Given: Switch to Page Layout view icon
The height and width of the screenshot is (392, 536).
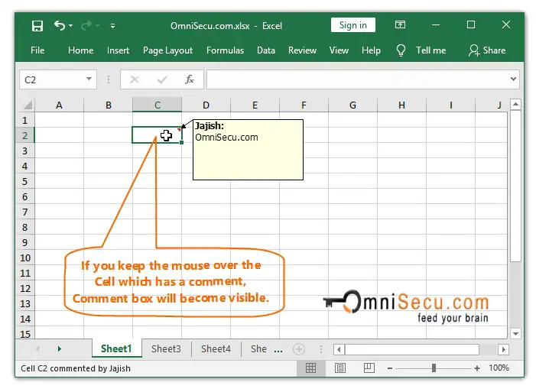Looking at the screenshot, I should (339, 368).
